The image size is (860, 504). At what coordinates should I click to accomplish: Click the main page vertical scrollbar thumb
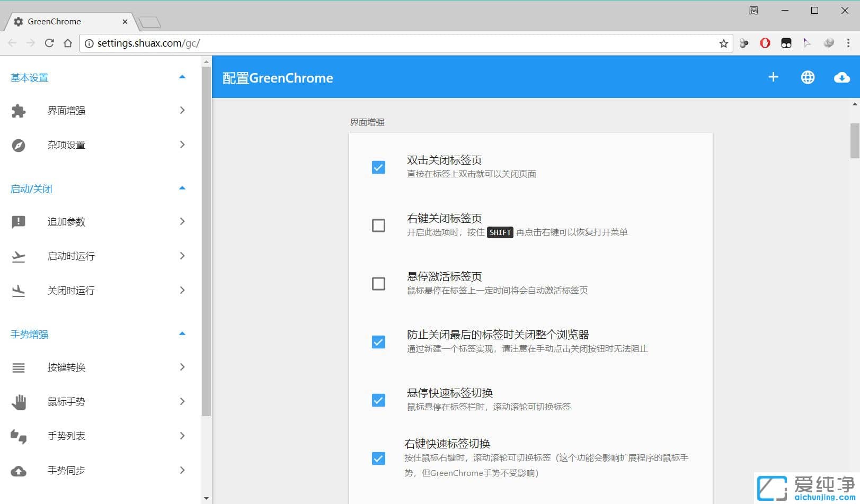(x=855, y=141)
